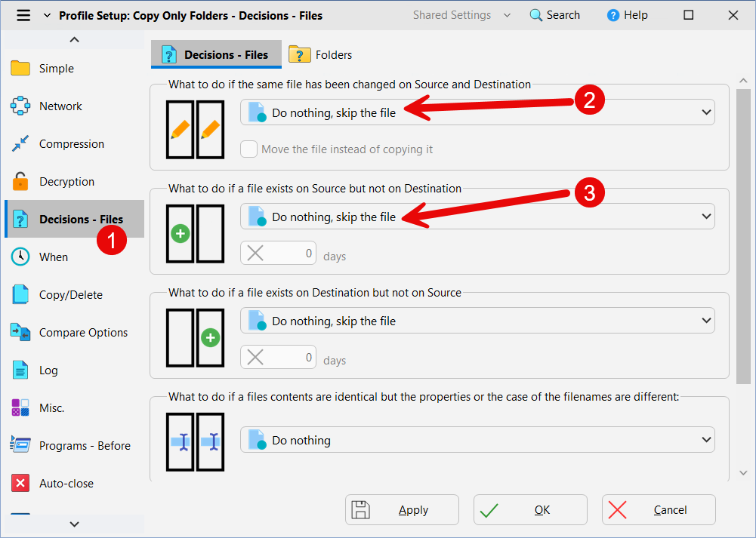Click the Search magnifier icon
The image size is (756, 538).
[x=535, y=15]
